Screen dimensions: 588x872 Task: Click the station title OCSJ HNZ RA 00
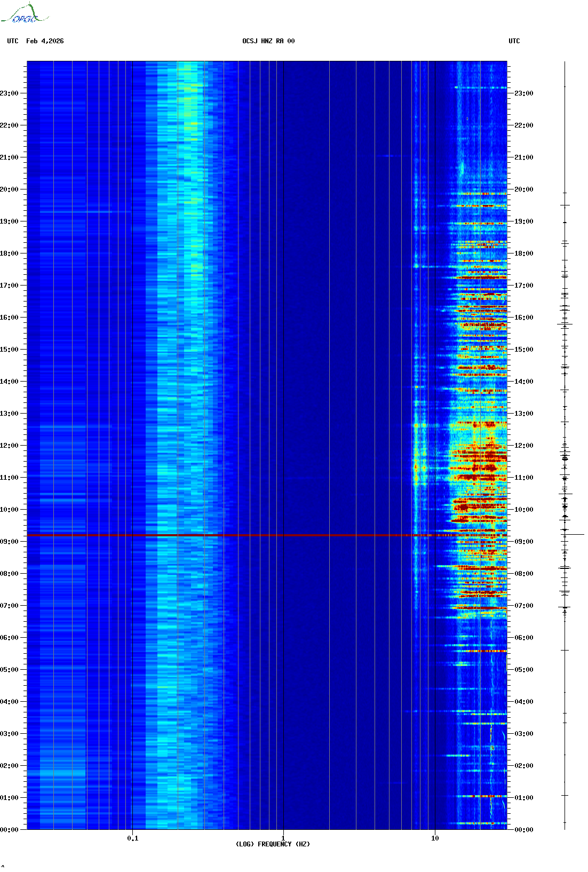[268, 41]
